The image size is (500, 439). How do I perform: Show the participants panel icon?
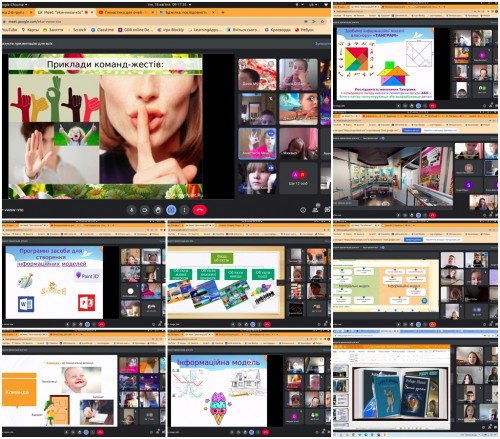pos(315,210)
